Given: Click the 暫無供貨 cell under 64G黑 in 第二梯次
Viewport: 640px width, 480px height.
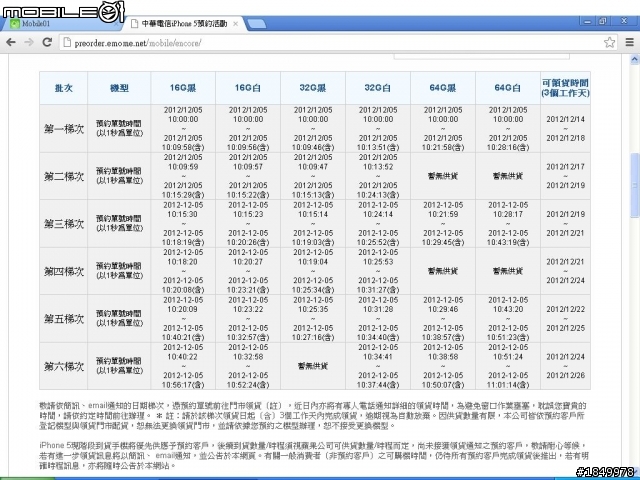Looking at the screenshot, I should (x=442, y=176).
